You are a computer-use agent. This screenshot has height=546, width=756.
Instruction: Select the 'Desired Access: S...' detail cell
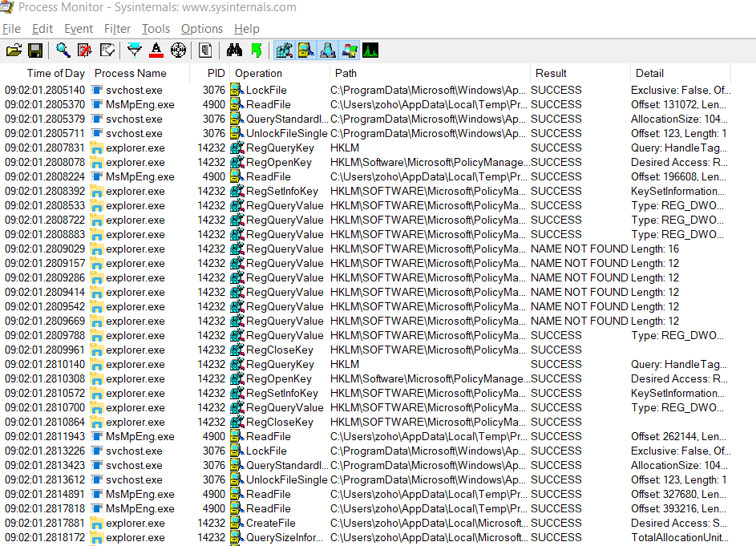[679, 523]
